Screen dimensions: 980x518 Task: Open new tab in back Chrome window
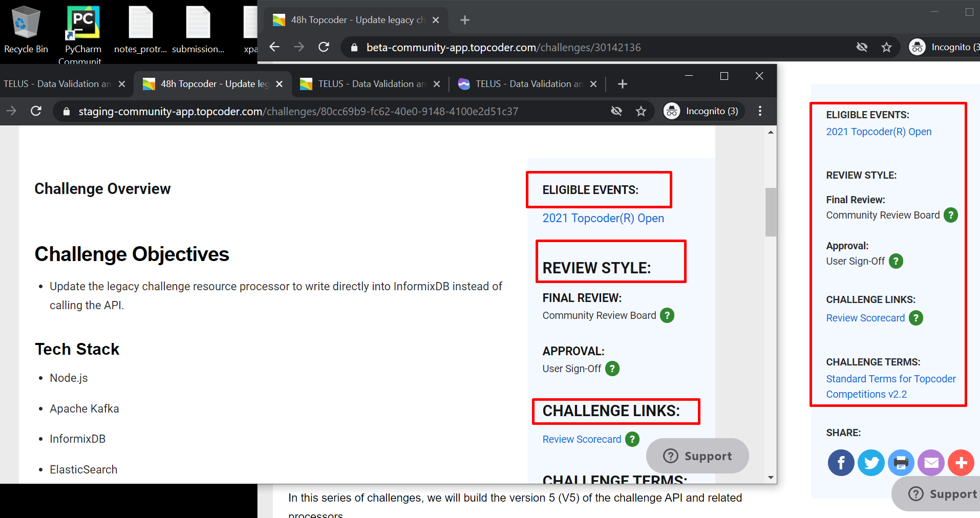pos(464,20)
